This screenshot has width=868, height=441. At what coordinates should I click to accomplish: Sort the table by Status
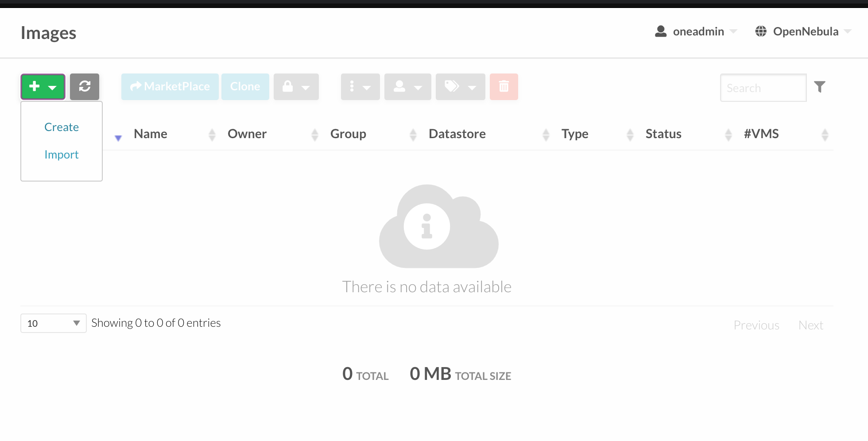tap(663, 134)
